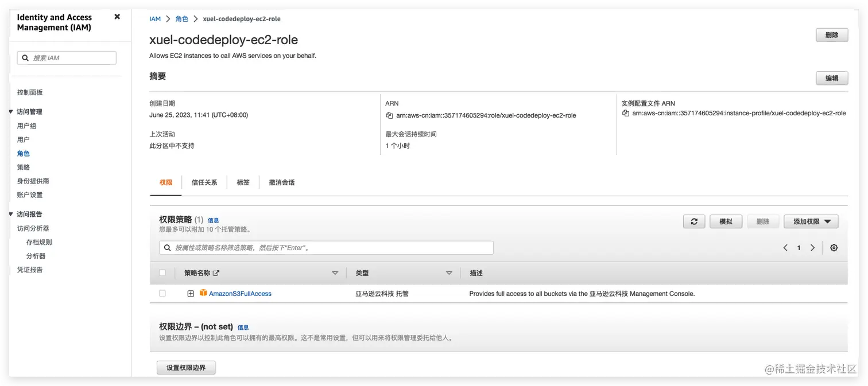Go to next policies page arrow

pyautogui.click(x=812, y=248)
